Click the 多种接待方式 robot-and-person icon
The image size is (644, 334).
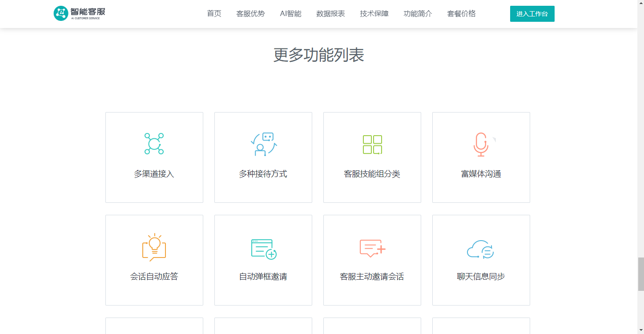(263, 144)
